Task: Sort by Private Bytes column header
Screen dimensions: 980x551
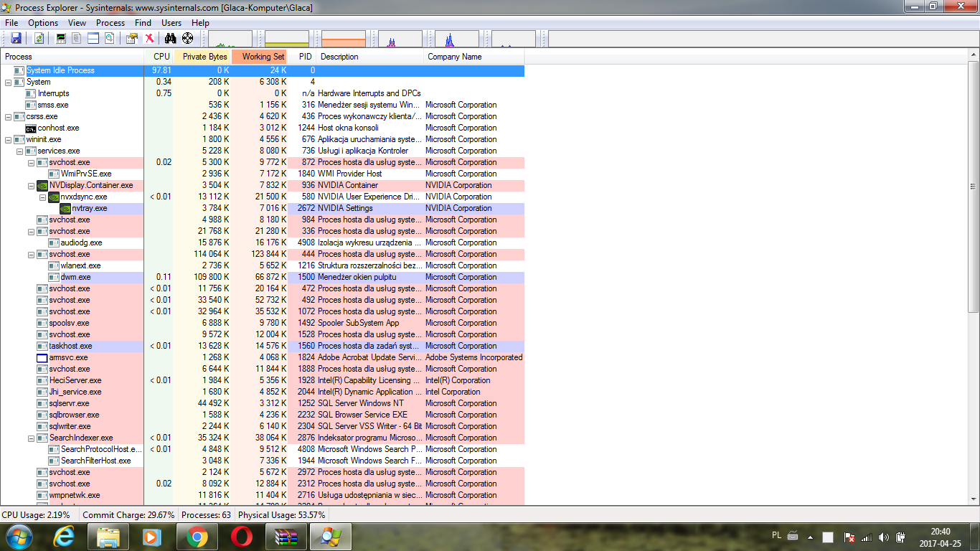Action: point(202,57)
